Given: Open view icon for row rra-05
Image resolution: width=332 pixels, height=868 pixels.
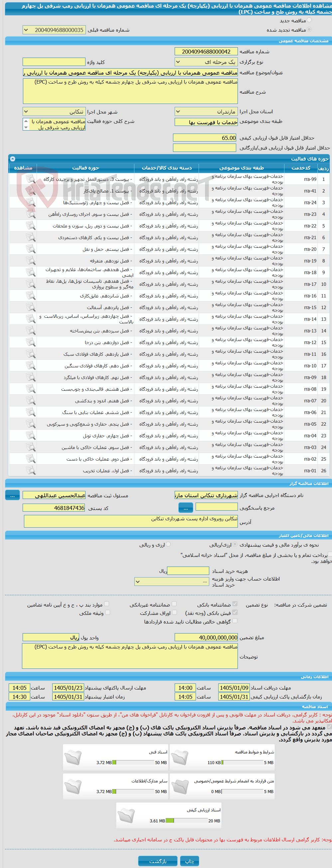Looking at the screenshot, I should pyautogui.click(x=31, y=424).
